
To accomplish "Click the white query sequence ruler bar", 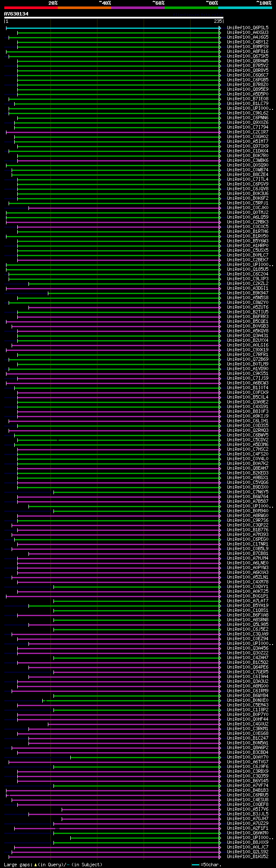I will point(113,18).
